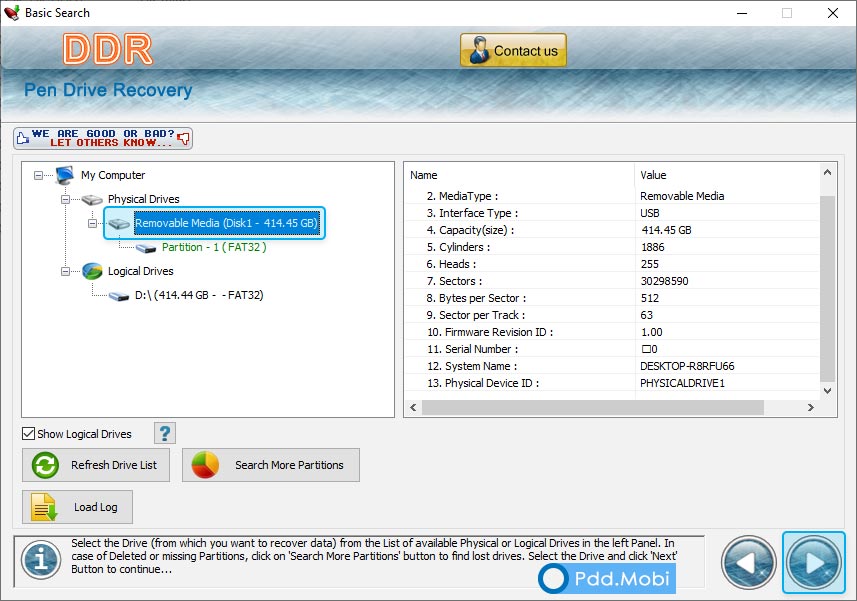This screenshot has height=601, width=857.
Task: Click the Removable Media drive icon
Action: tap(119, 224)
